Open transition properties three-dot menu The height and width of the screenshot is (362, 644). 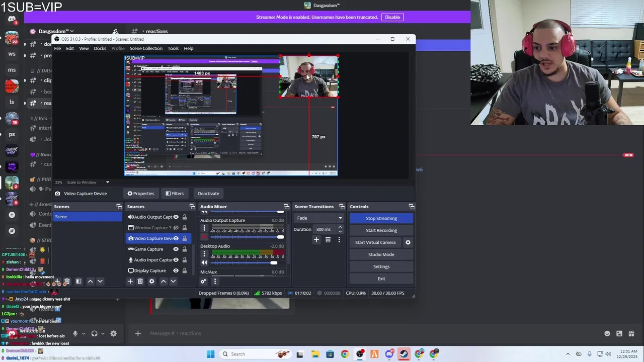point(339,240)
